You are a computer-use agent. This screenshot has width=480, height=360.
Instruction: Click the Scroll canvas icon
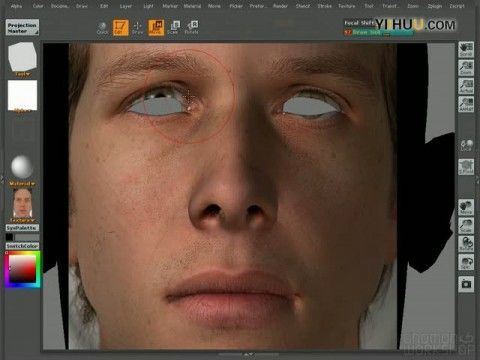tap(466, 50)
